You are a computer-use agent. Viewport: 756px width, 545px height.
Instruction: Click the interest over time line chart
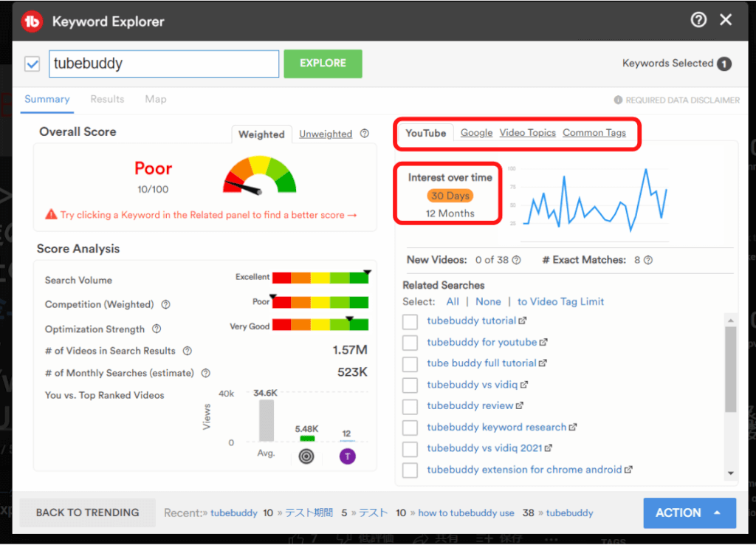point(595,199)
